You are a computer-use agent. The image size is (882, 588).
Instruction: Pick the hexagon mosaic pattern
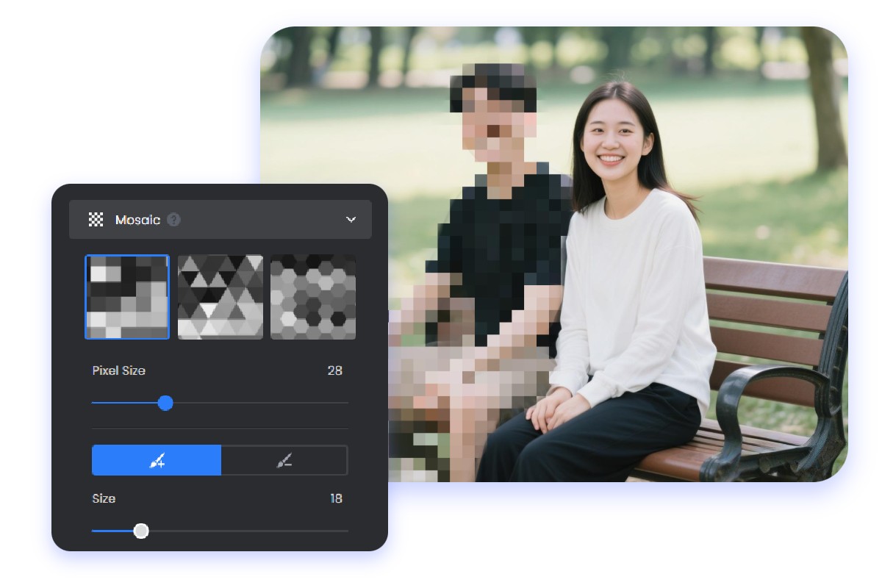point(312,297)
